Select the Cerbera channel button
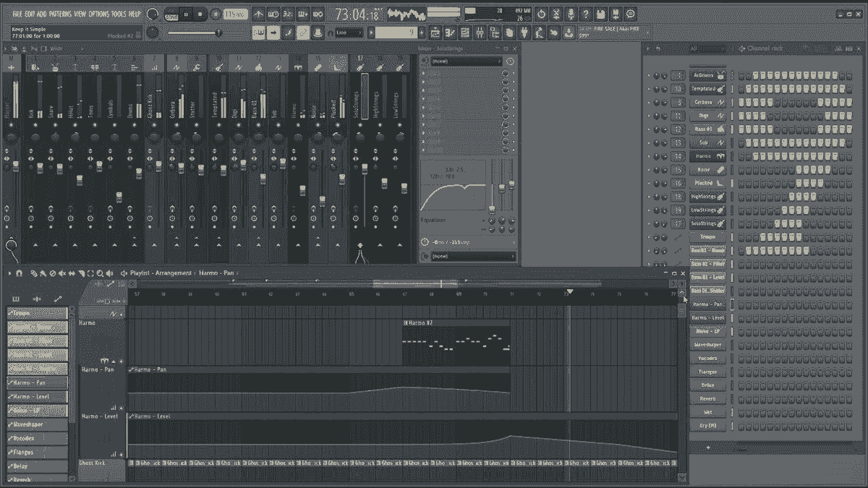The height and width of the screenshot is (488, 868). click(x=708, y=103)
